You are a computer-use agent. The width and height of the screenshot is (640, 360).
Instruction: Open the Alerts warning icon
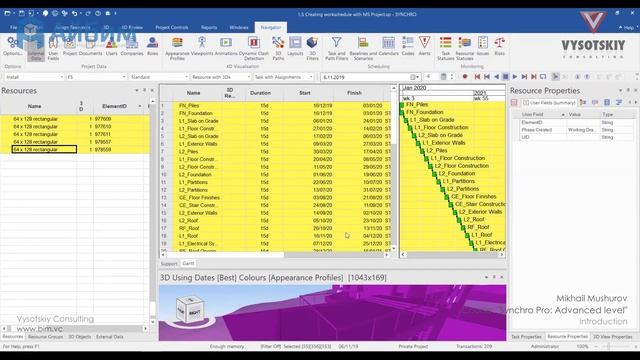coord(424,46)
